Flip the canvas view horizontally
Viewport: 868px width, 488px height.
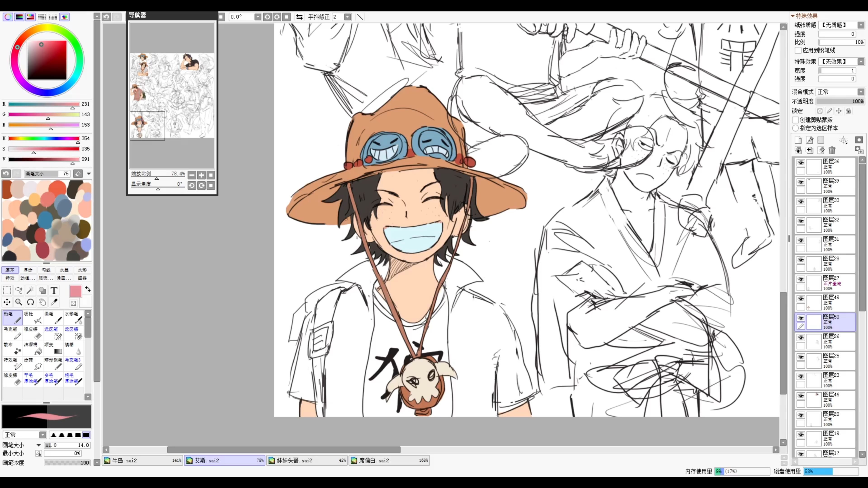point(299,17)
